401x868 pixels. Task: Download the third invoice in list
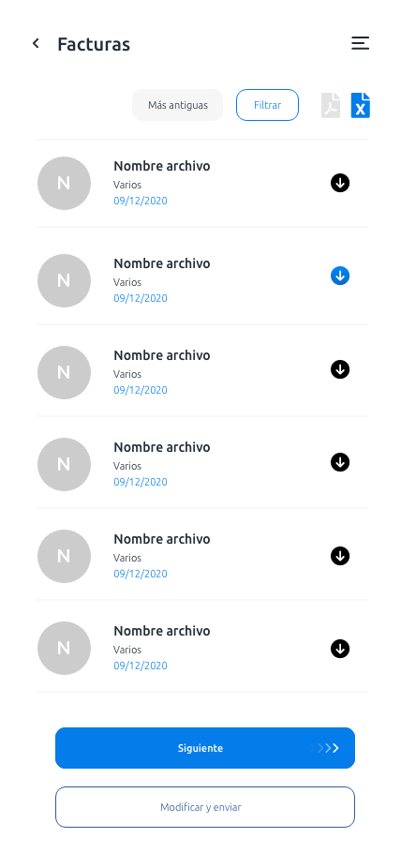[x=340, y=369]
